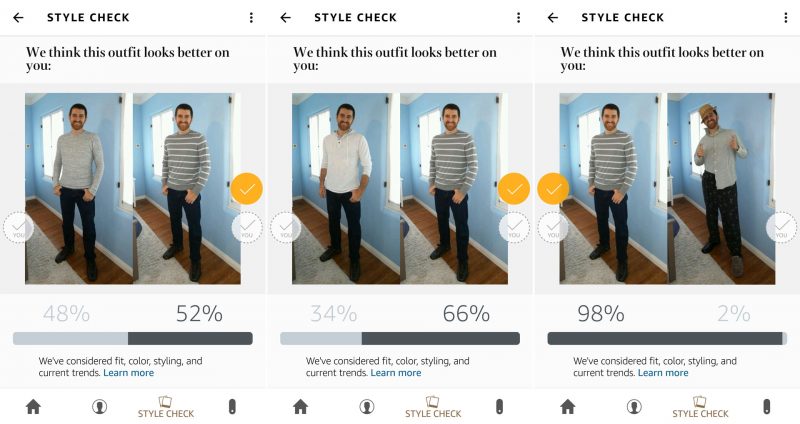Open profile icon in middle bottom bar
The height and width of the screenshot is (424, 800).
(366, 407)
